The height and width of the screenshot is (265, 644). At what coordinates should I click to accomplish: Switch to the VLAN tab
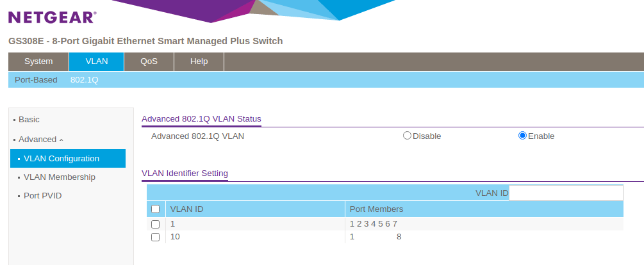point(96,61)
